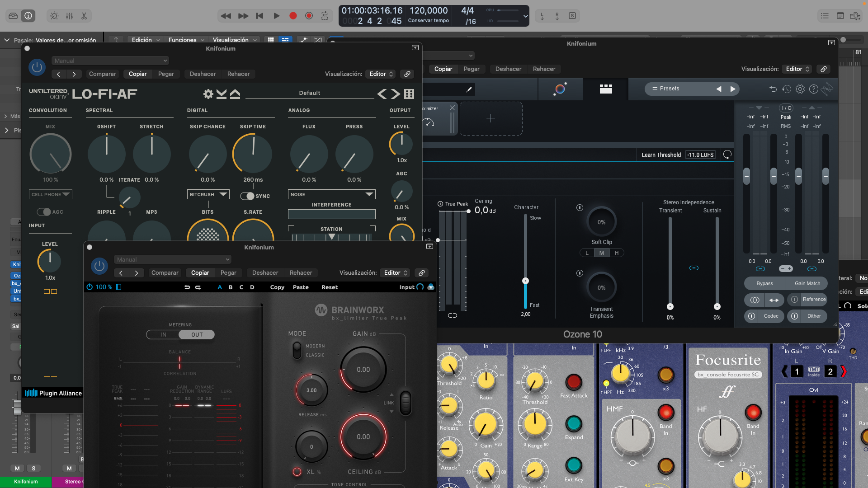868x488 pixels.
Task: Enable SYNC under Skip Time
Action: point(248,196)
